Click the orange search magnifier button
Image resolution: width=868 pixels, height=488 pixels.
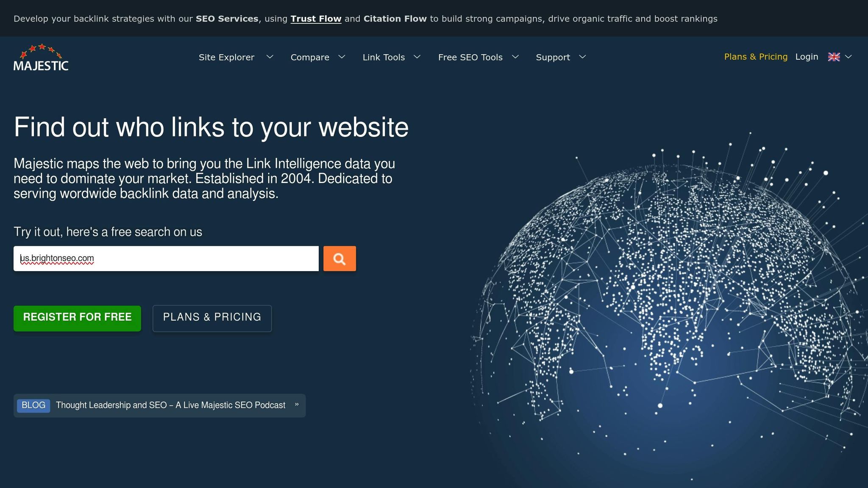[x=339, y=258]
